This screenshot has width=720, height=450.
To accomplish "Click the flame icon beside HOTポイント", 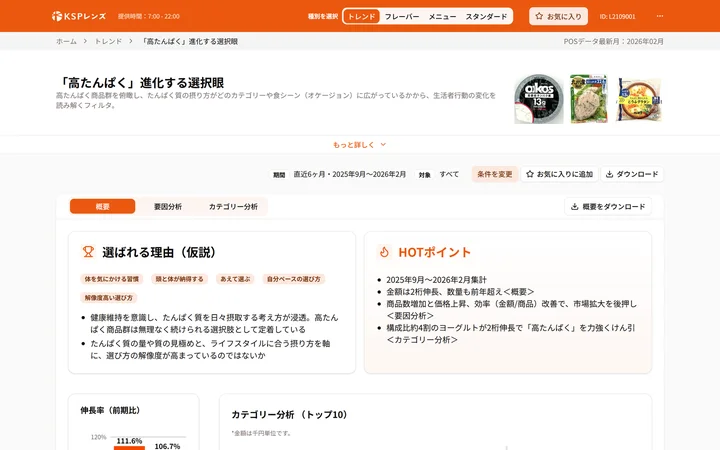I will 384,252.
